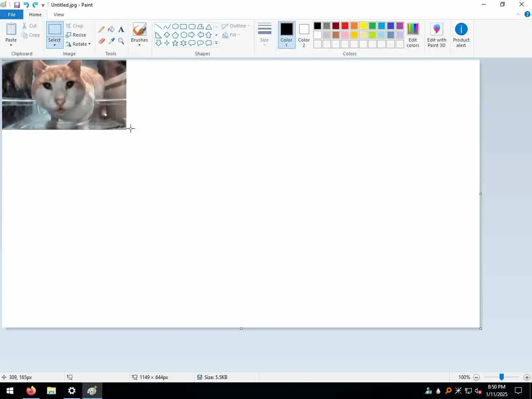Pick the red color swatch
This screenshot has width=532, height=399.
[345, 26]
